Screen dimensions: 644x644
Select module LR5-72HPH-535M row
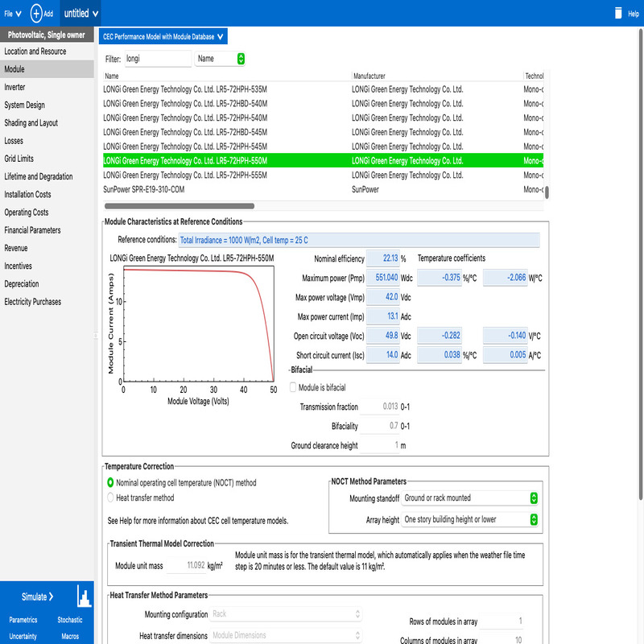324,89
